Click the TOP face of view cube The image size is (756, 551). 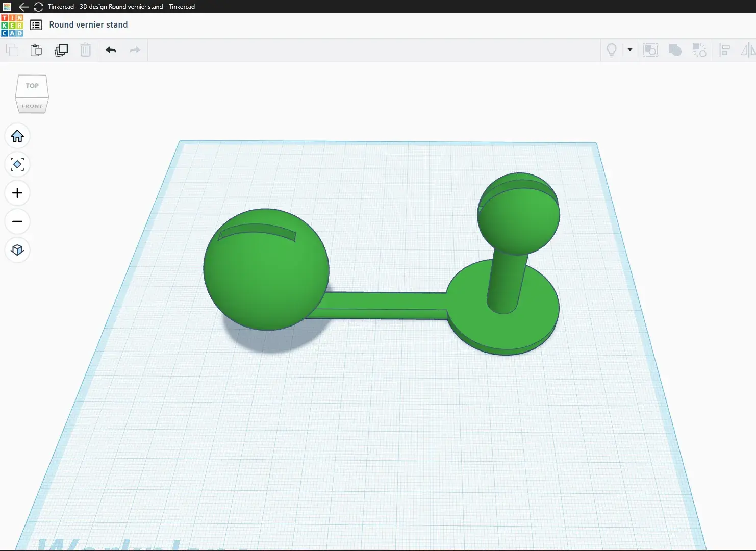tap(32, 86)
